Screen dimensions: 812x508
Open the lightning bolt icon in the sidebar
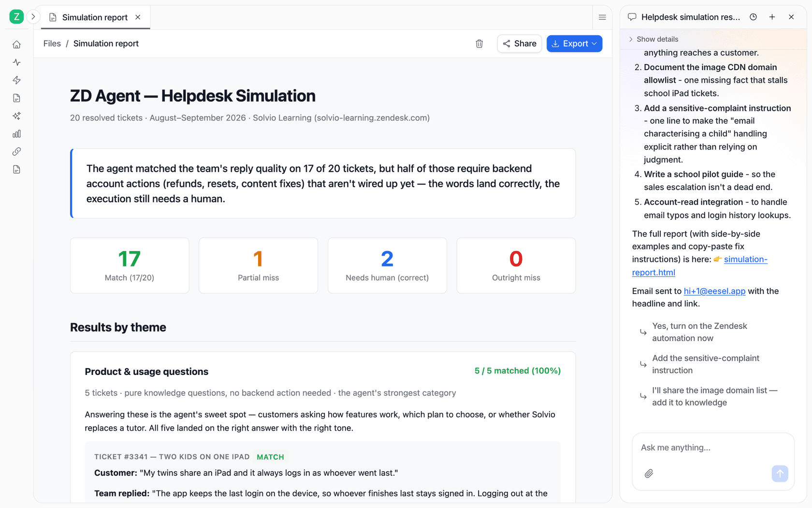point(16,80)
